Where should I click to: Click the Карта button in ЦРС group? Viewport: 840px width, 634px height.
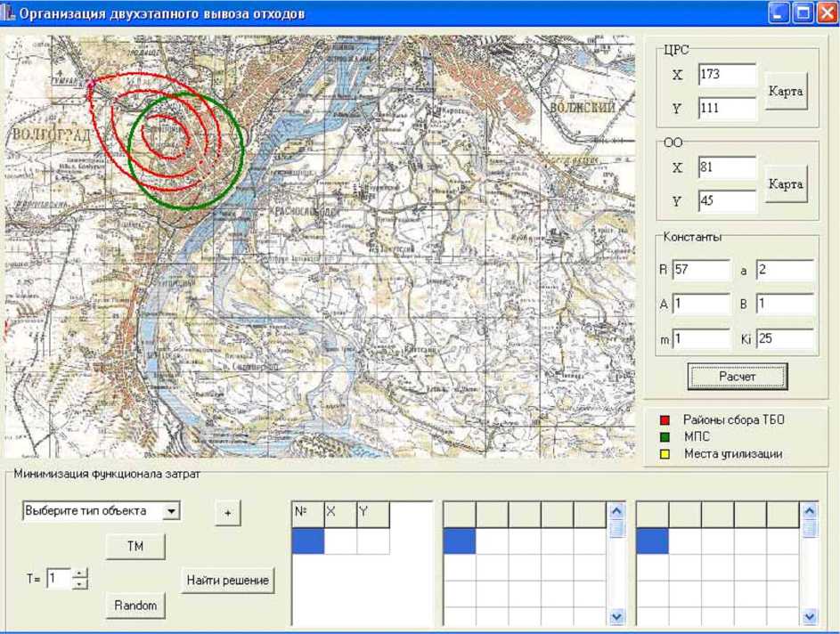click(x=786, y=92)
